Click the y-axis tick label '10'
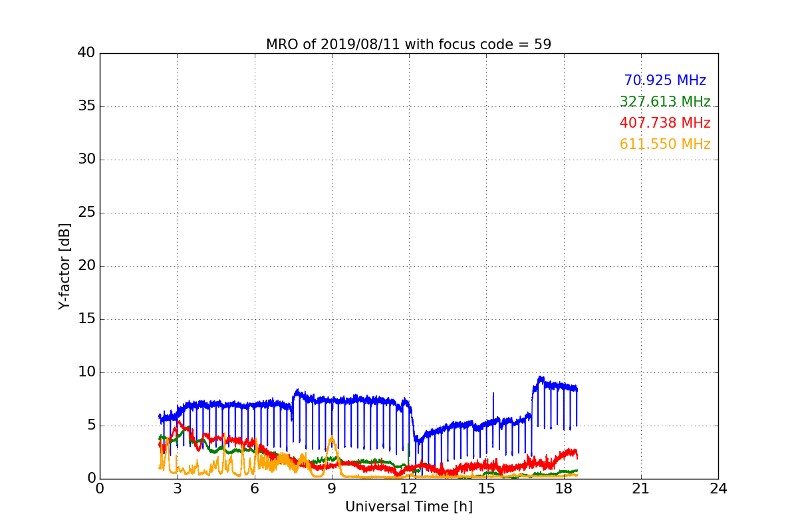The width and height of the screenshot is (798, 532). coord(86,372)
